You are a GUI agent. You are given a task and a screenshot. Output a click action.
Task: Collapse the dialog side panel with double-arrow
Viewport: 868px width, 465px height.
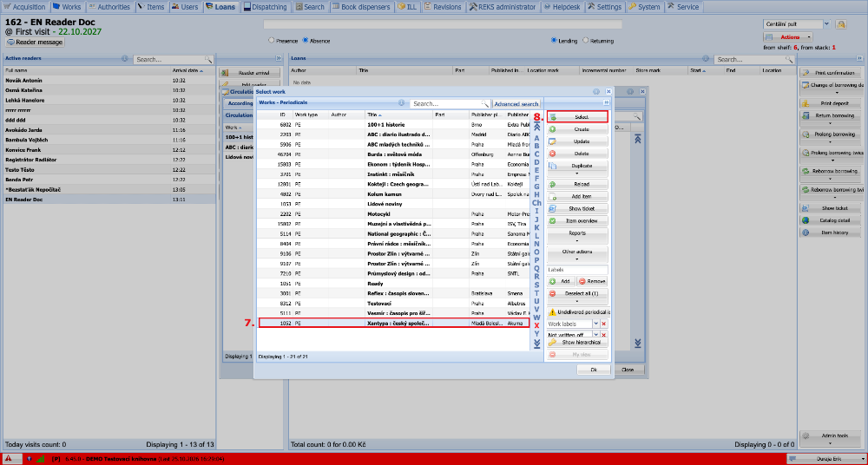point(606,103)
